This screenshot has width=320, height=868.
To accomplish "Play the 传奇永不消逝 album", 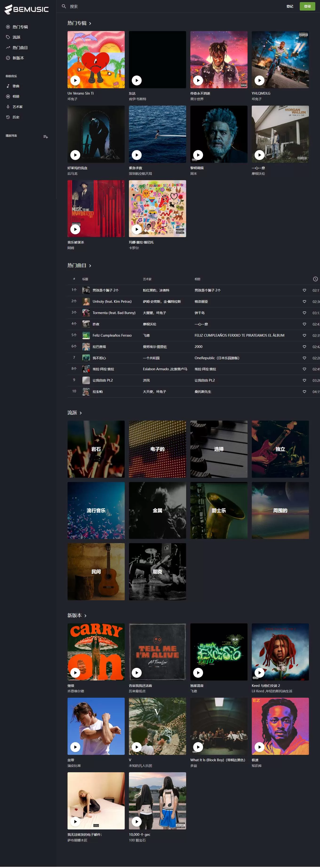I will click(198, 80).
